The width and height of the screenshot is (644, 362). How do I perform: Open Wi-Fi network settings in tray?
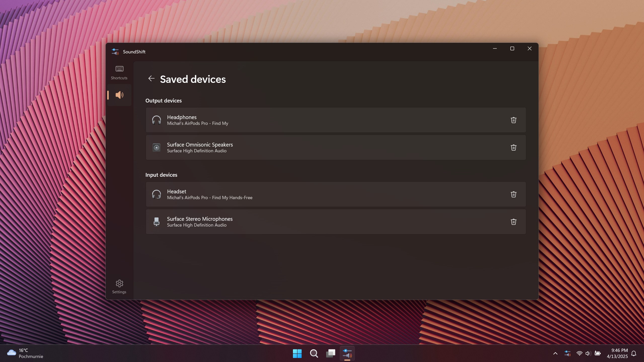(579, 353)
